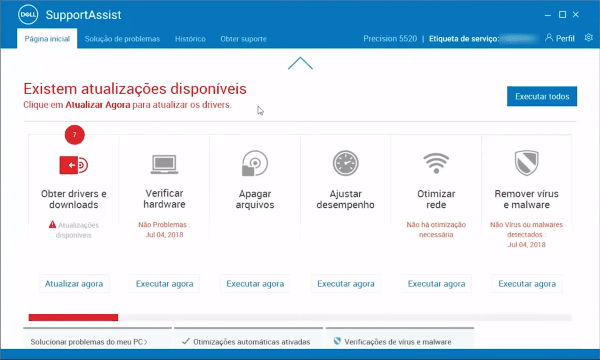The height and width of the screenshot is (360, 600).
Task: Open the Histórico tab
Action: 190,39
